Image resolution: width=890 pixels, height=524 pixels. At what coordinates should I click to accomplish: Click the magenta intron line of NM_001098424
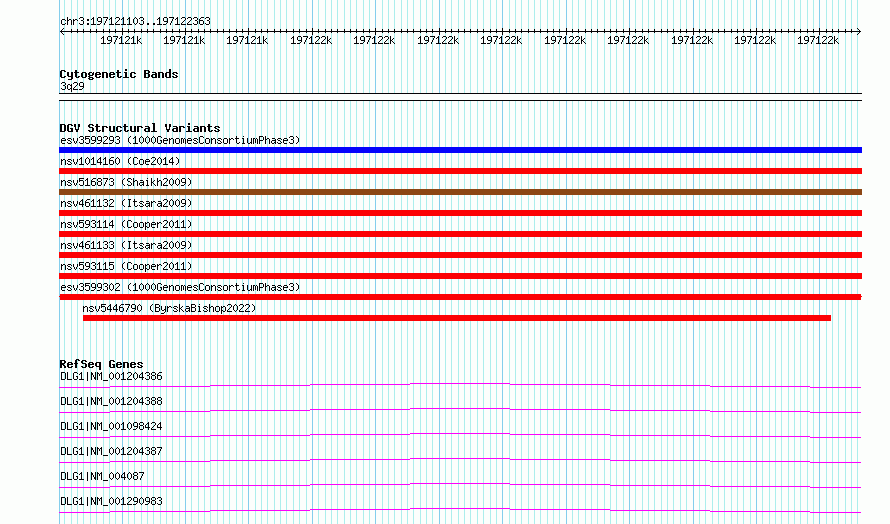click(460, 434)
